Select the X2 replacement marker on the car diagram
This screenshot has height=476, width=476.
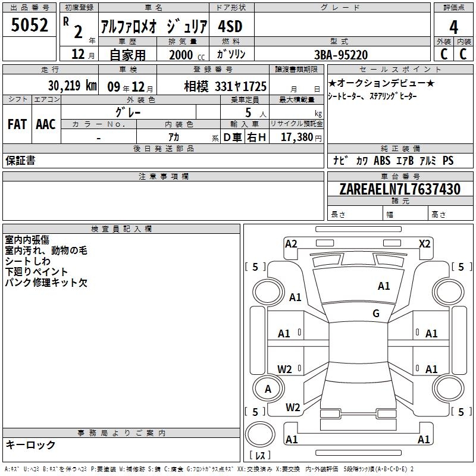(424, 243)
